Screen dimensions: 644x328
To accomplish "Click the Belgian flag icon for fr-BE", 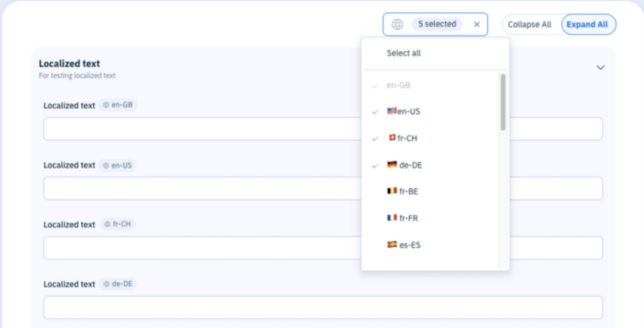I will click(x=392, y=191).
